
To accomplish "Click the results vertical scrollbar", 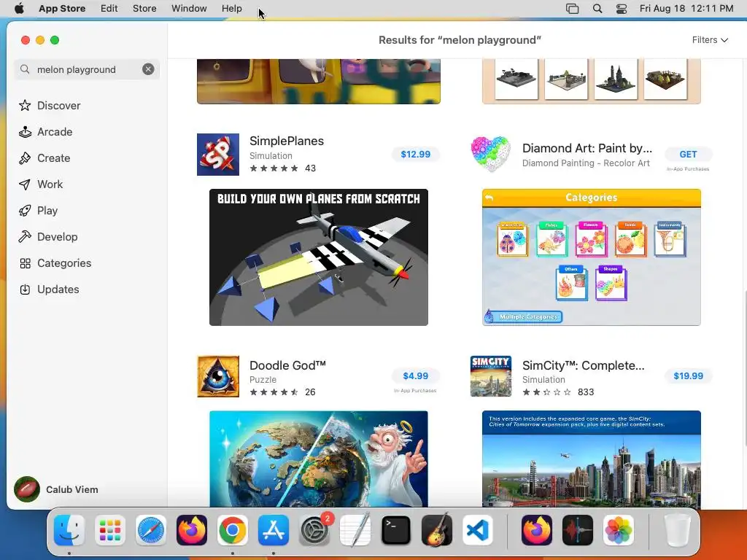I will pos(744,367).
